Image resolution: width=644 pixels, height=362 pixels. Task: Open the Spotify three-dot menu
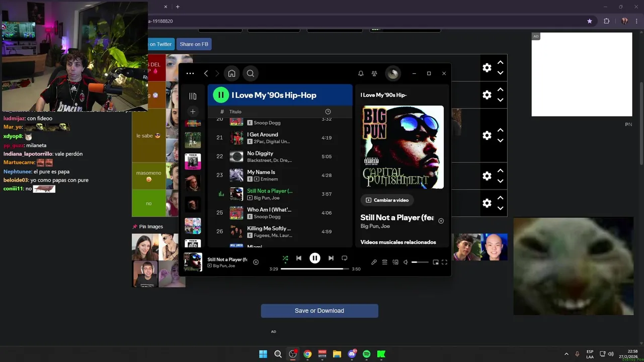click(190, 73)
